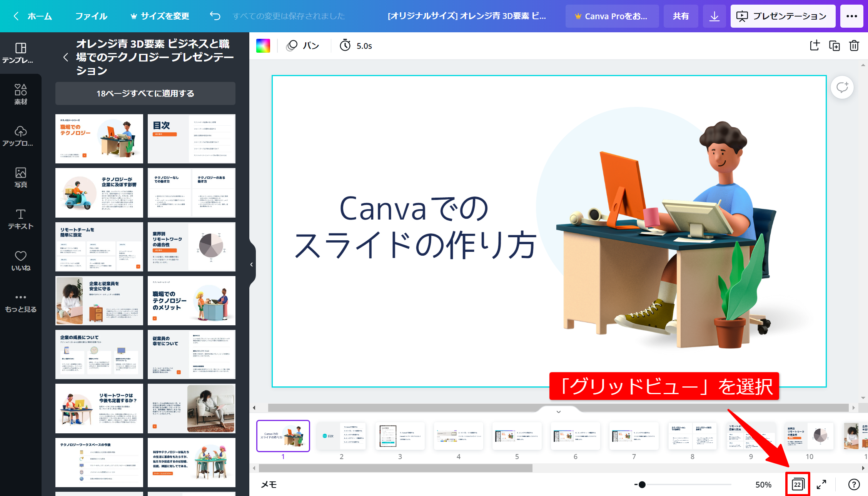Select the 職場でのテクノロジーのメリット template
This screenshot has height=496, width=868.
click(192, 301)
